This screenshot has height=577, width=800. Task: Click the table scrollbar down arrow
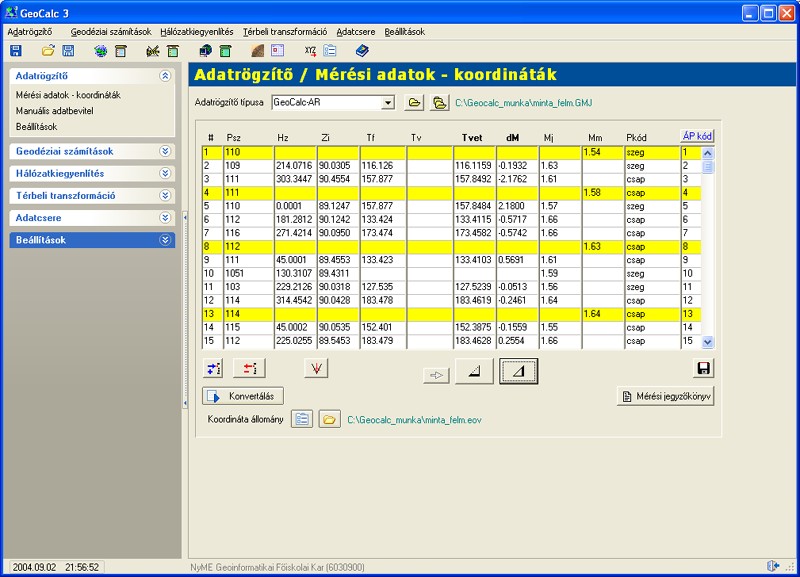(x=708, y=342)
